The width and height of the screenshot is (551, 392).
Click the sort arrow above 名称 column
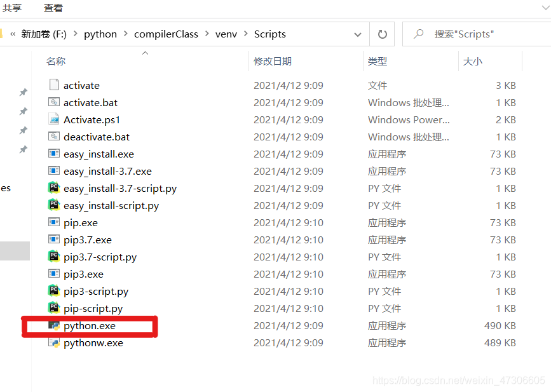[145, 53]
